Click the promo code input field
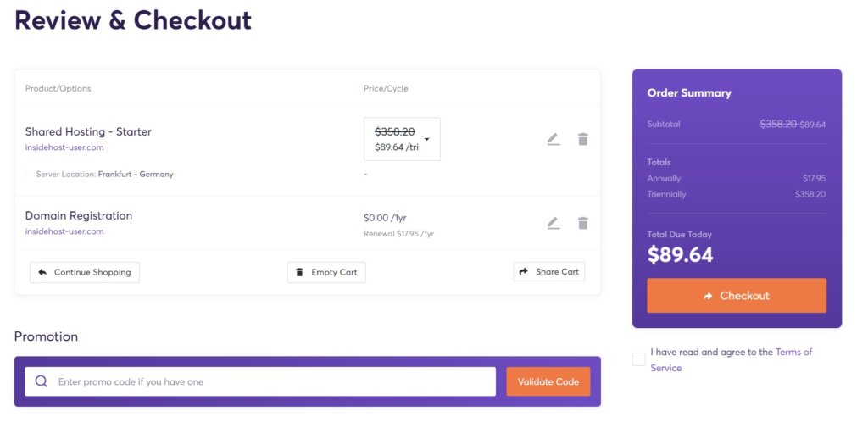Screen dimensions: 868x428 tap(260, 381)
